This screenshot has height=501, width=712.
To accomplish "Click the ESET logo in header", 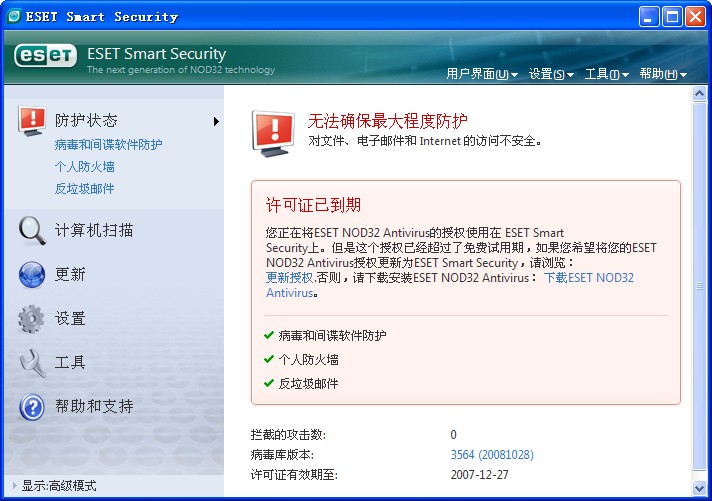I will pyautogui.click(x=45, y=56).
